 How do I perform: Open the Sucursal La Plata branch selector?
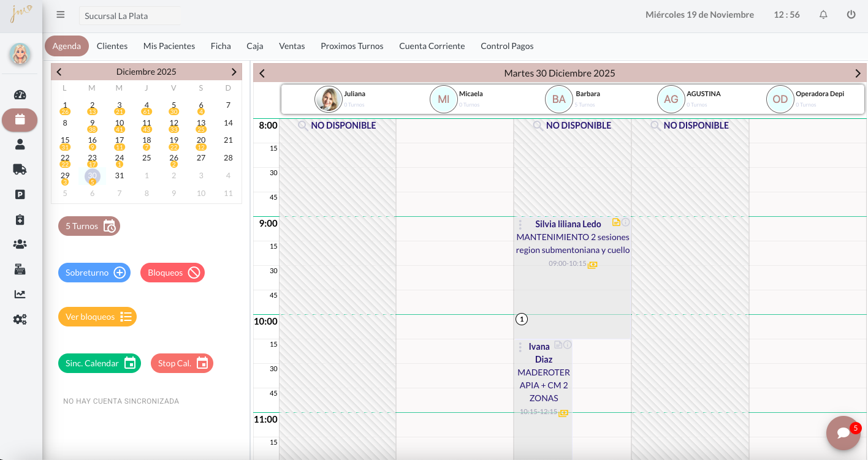(129, 16)
